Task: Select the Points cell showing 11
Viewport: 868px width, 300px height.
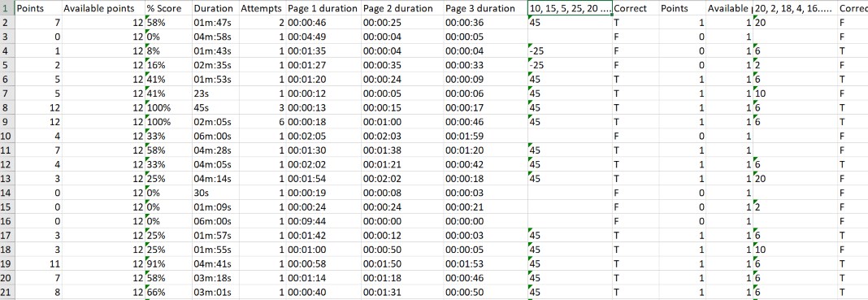Action: coord(37,263)
